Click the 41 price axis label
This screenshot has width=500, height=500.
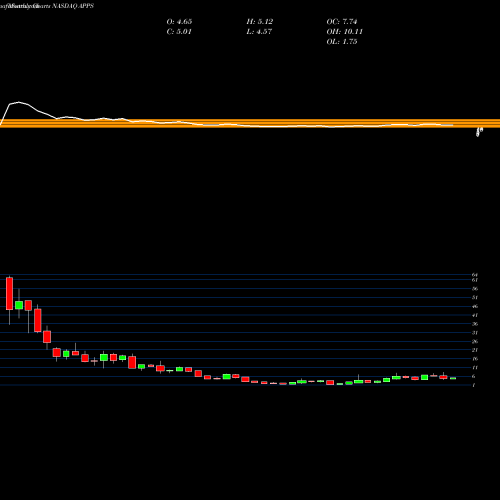475,315
